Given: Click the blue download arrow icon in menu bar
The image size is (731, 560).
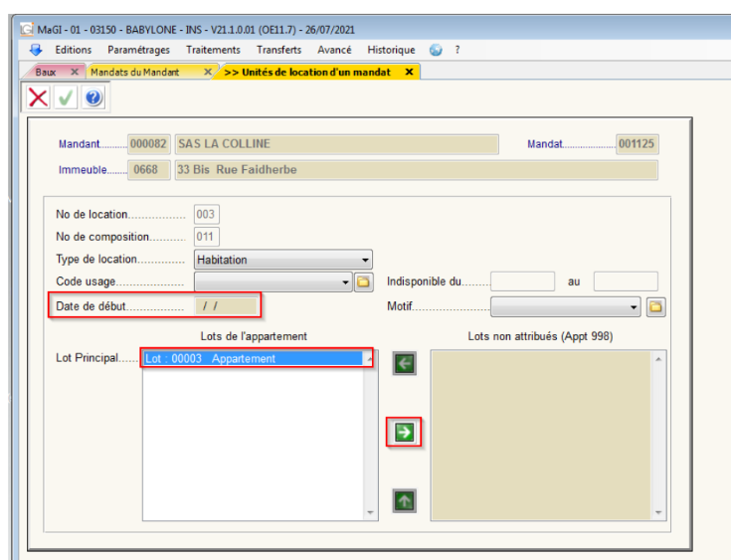Looking at the screenshot, I should click(37, 50).
